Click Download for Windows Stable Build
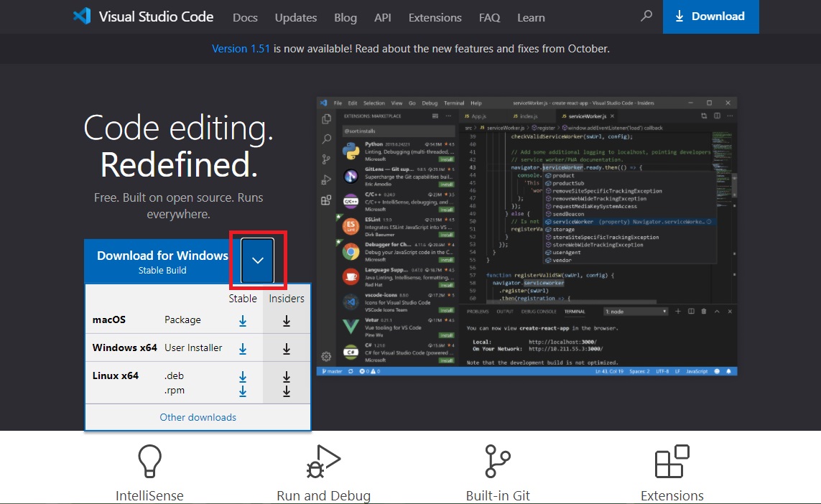This screenshot has height=504, width=821. click(162, 261)
